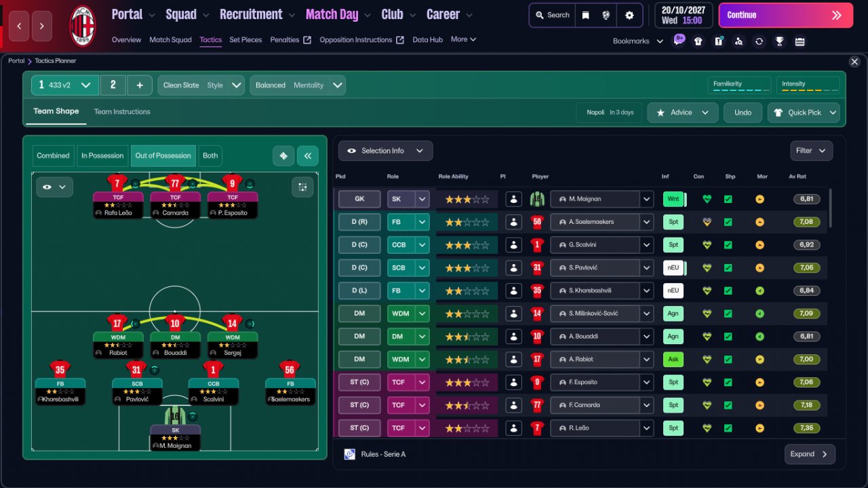The height and width of the screenshot is (488, 868).
Task: Click the Intensity progress bar
Action: (808, 86)
